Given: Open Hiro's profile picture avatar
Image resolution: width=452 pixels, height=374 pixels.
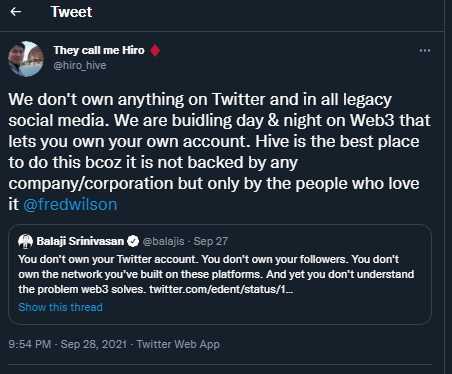Looking at the screenshot, I should click(26, 59).
